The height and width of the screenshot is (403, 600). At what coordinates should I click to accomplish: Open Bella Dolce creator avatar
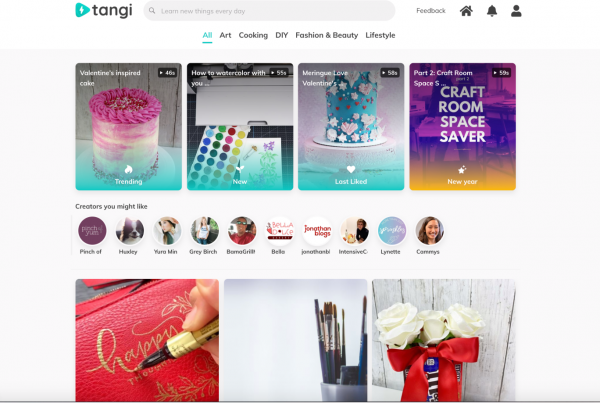(x=279, y=230)
